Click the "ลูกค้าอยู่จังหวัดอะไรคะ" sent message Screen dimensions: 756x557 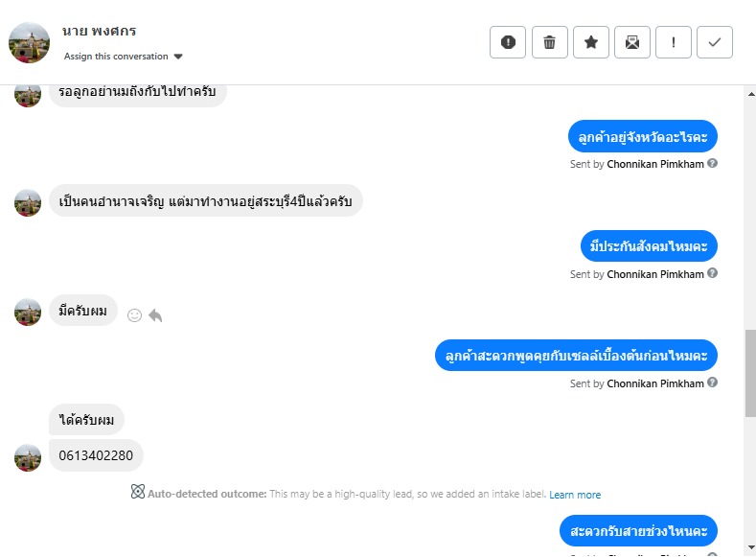click(x=642, y=137)
